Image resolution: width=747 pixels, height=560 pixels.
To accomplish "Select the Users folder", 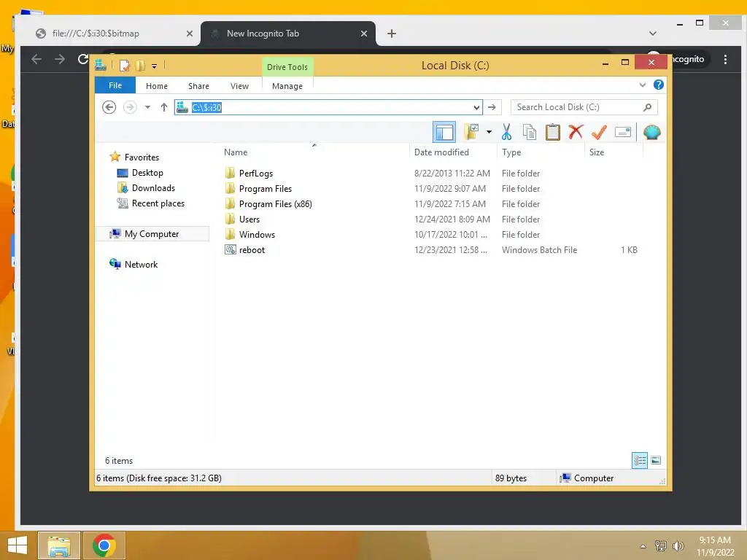I will point(249,219).
